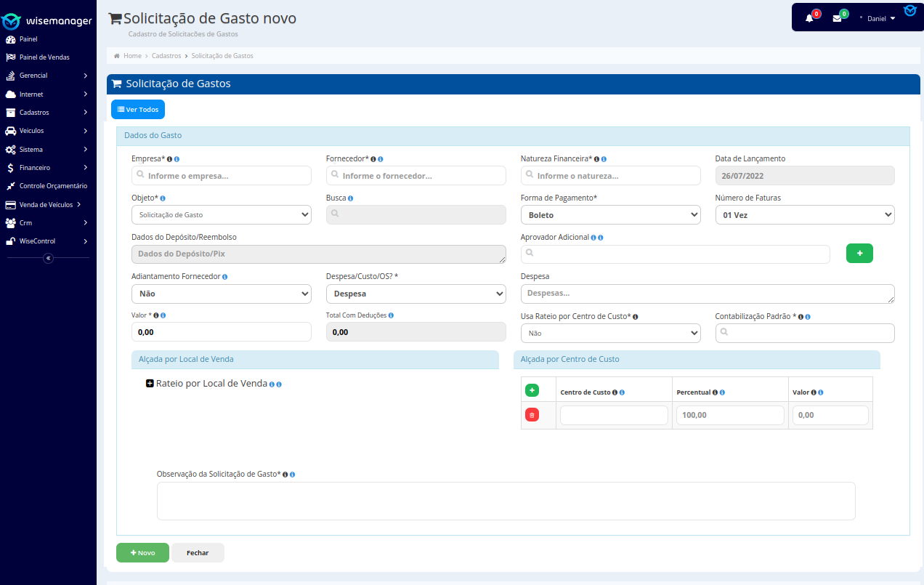Click the red delete cost center row icon
This screenshot has height=585, width=924.
point(532,415)
